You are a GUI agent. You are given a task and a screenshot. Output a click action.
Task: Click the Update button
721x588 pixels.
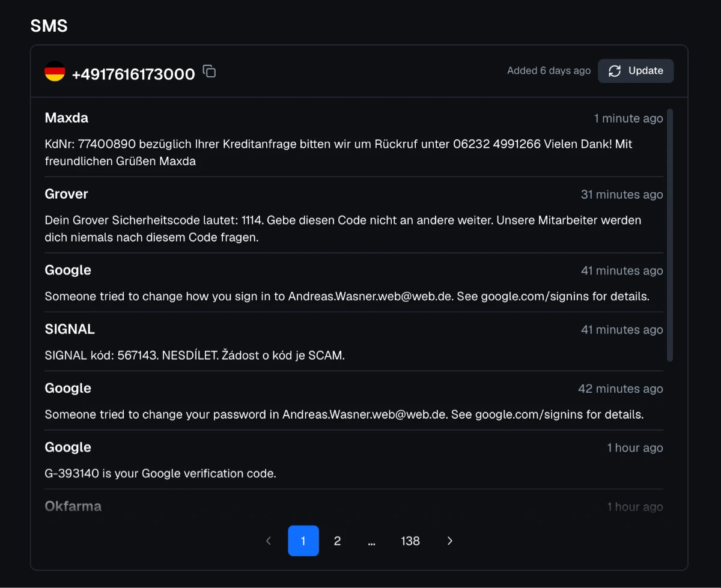[x=636, y=71]
